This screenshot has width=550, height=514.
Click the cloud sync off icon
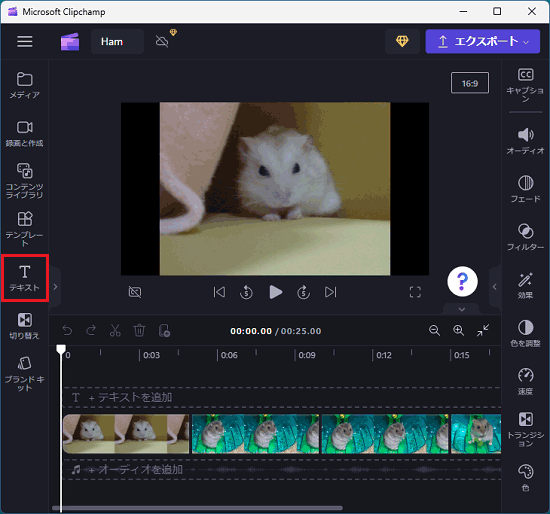[162, 41]
